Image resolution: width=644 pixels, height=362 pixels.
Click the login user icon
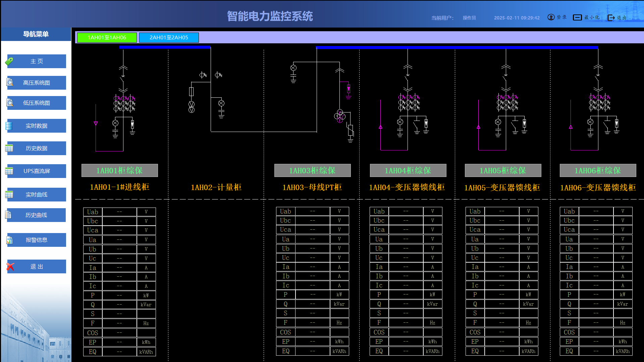551,17
